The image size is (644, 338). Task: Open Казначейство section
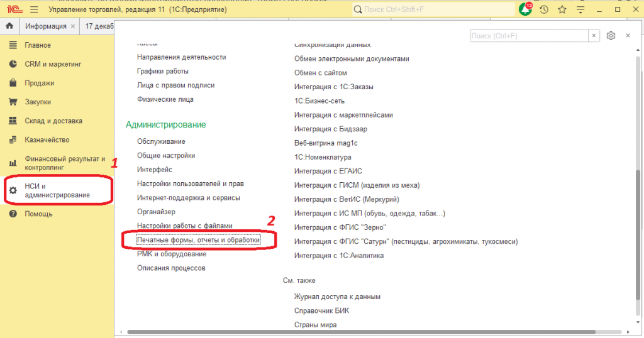tap(47, 139)
